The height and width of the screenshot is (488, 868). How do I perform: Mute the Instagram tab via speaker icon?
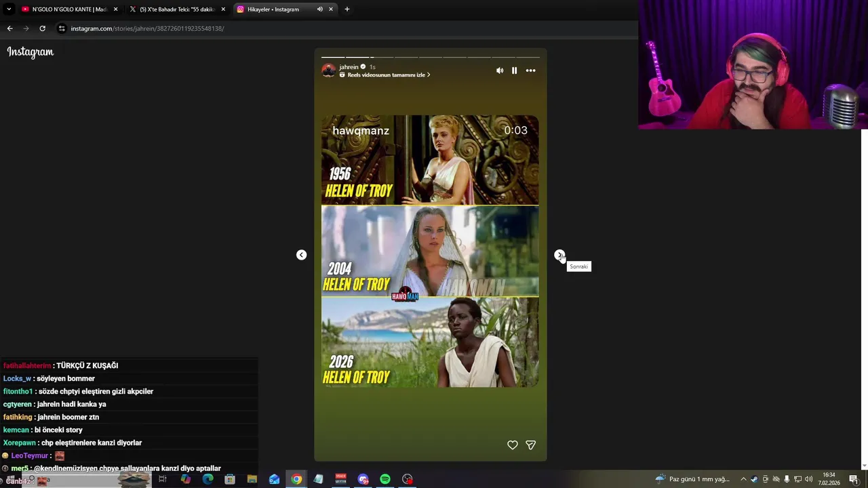[x=319, y=9]
